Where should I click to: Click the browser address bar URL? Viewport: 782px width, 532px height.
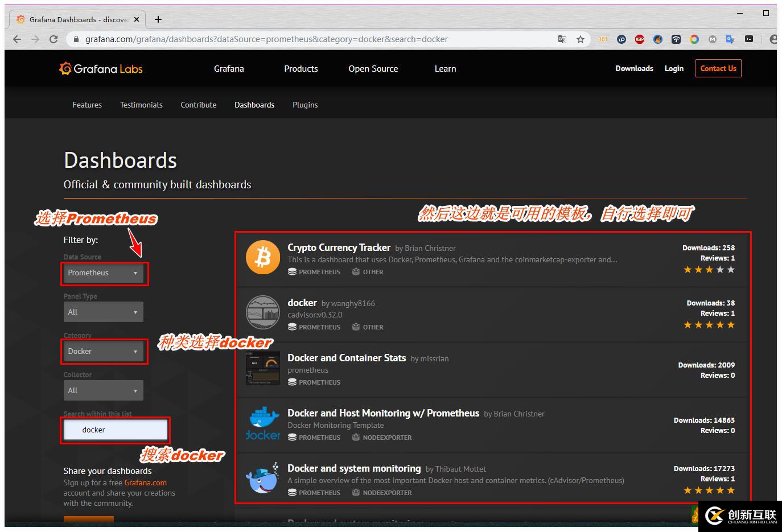[266, 39]
